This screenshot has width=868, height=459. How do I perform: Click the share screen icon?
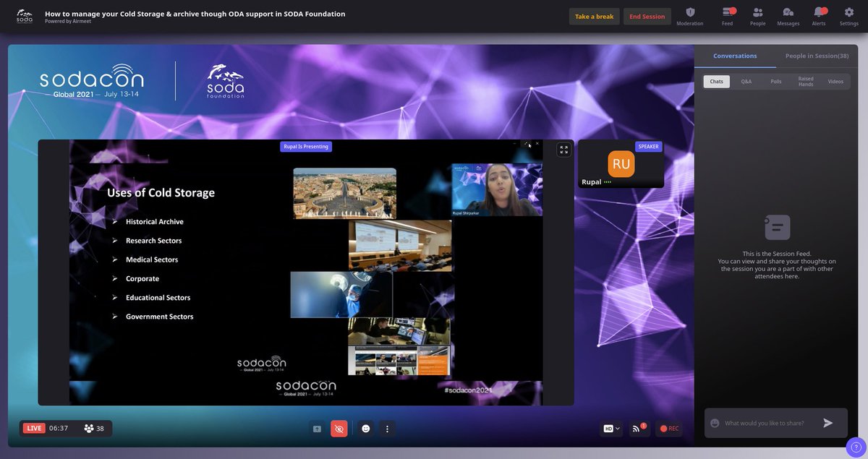pos(317,429)
